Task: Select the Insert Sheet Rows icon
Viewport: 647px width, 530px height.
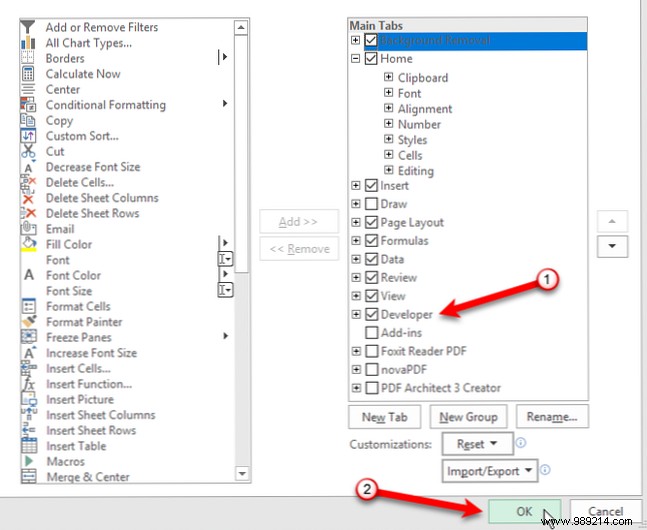Action: (x=28, y=430)
